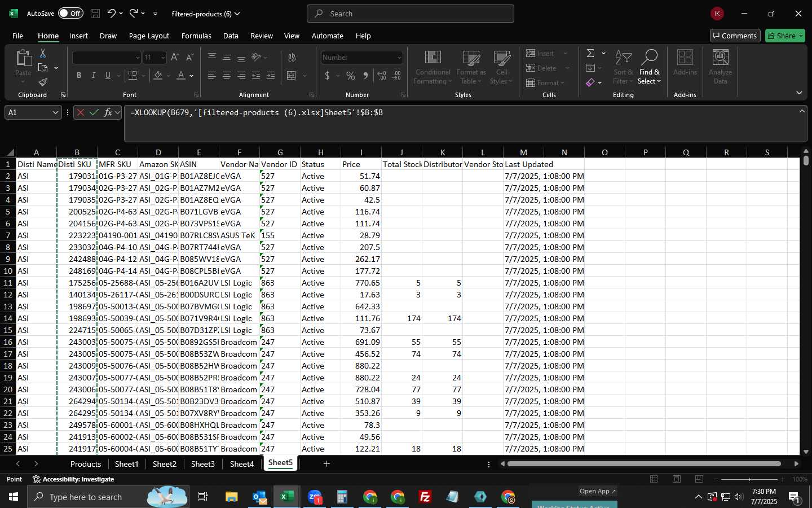Viewport: 812px width, 508px height.
Task: Click the Orientation text angle icon
Action: point(256,57)
